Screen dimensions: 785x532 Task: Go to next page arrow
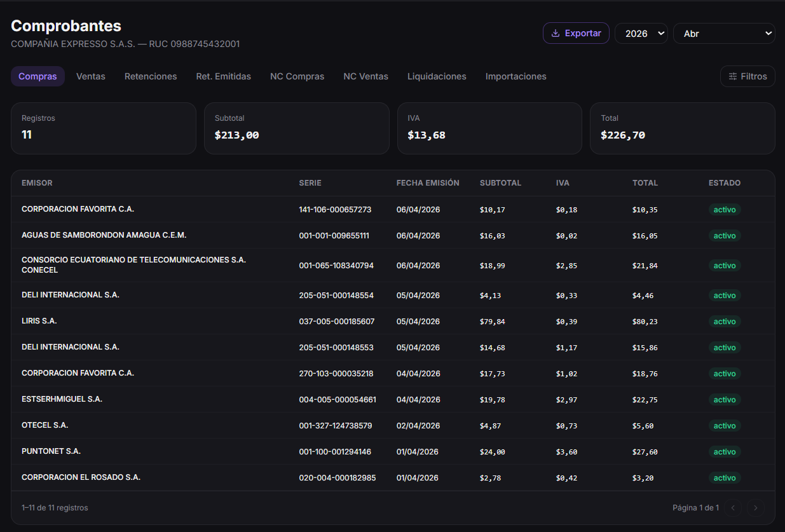pyautogui.click(x=755, y=508)
